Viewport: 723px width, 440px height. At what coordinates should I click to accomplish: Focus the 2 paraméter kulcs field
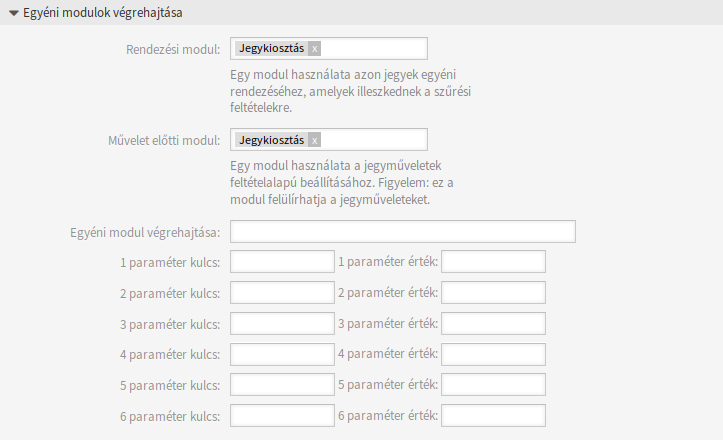coord(282,293)
